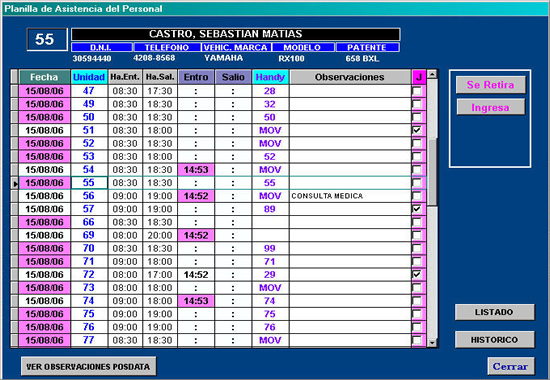Click the Observaciones column header
Screen dimensions: 550x380
tap(350, 77)
